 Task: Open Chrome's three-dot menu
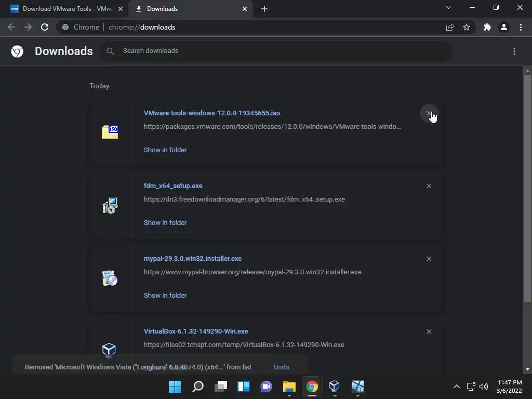pyautogui.click(x=521, y=27)
